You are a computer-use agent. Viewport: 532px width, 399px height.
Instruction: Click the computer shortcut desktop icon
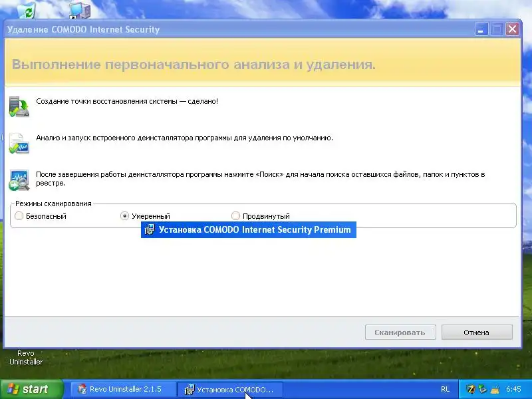click(x=80, y=10)
